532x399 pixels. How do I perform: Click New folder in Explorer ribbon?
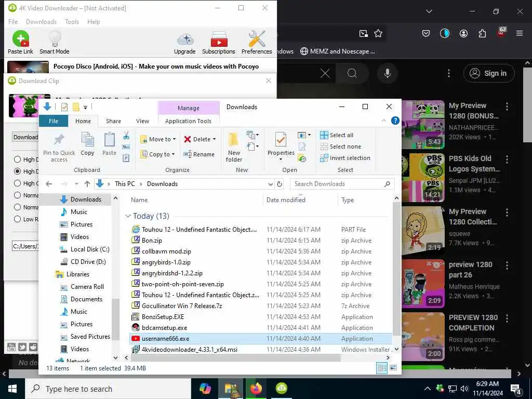[234, 147]
